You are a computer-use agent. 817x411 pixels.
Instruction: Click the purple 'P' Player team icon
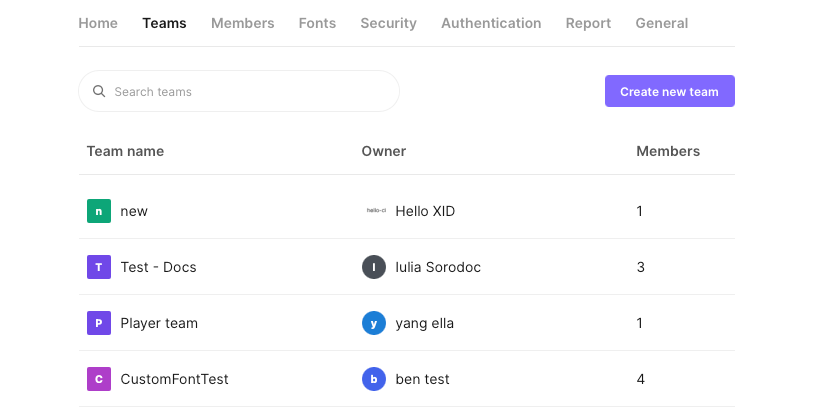(98, 323)
